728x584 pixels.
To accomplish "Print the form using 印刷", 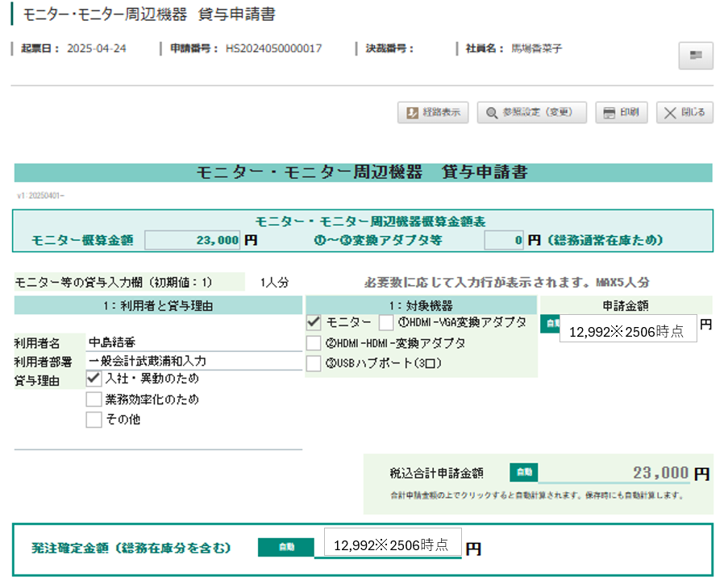I will pos(621,113).
